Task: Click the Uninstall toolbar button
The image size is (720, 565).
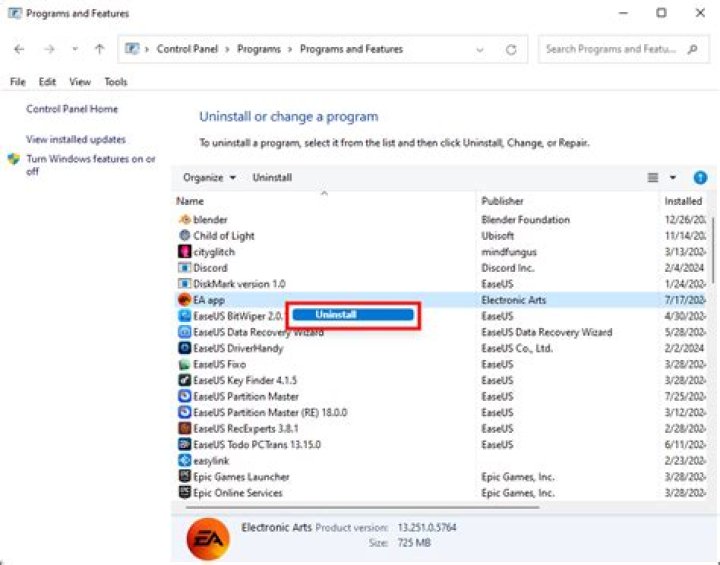Action: click(x=272, y=178)
